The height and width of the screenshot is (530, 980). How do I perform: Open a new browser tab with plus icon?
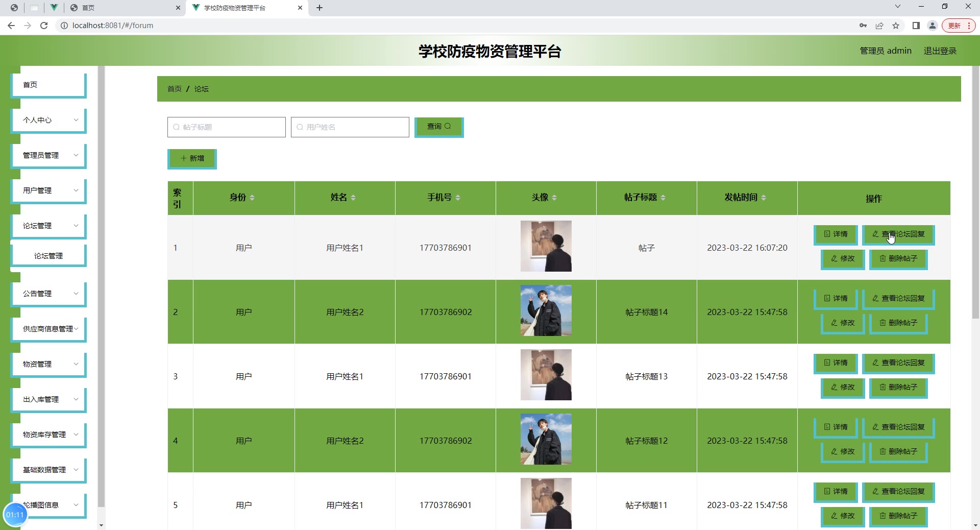(320, 8)
